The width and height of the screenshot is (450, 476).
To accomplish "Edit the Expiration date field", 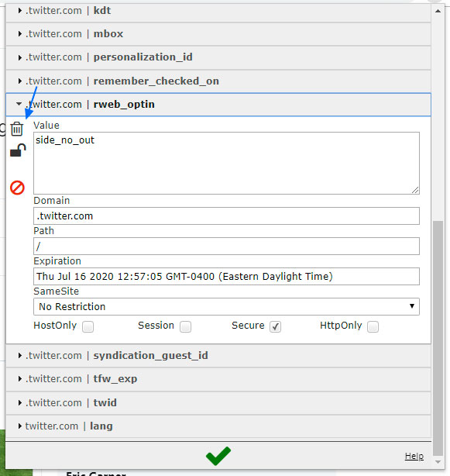I will 226,276.
